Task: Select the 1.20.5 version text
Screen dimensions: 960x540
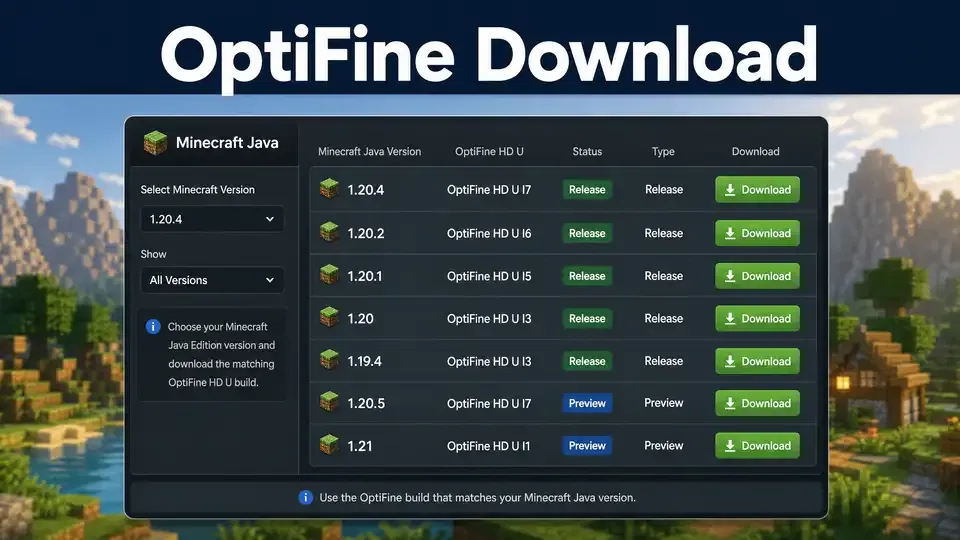Action: [x=366, y=403]
